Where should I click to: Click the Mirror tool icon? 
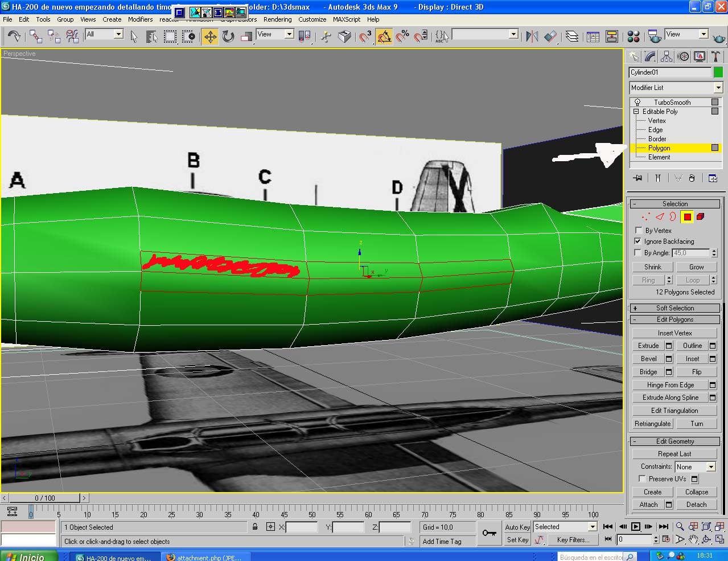coord(532,37)
